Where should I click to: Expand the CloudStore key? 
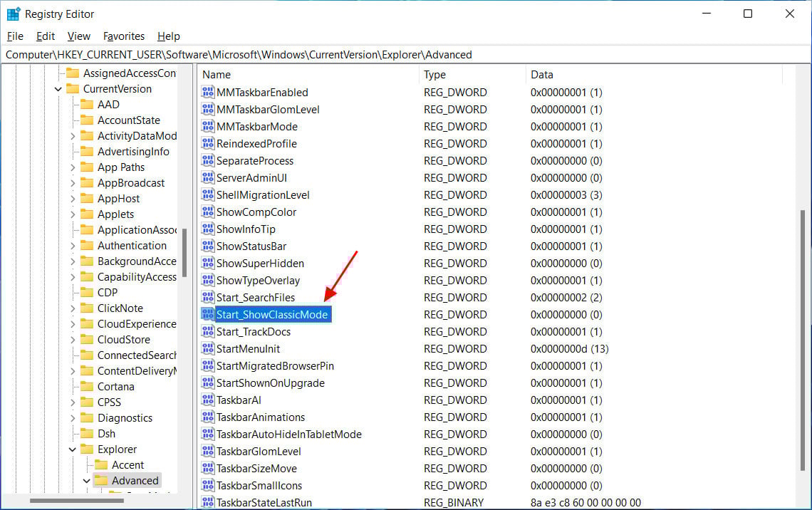(x=73, y=340)
